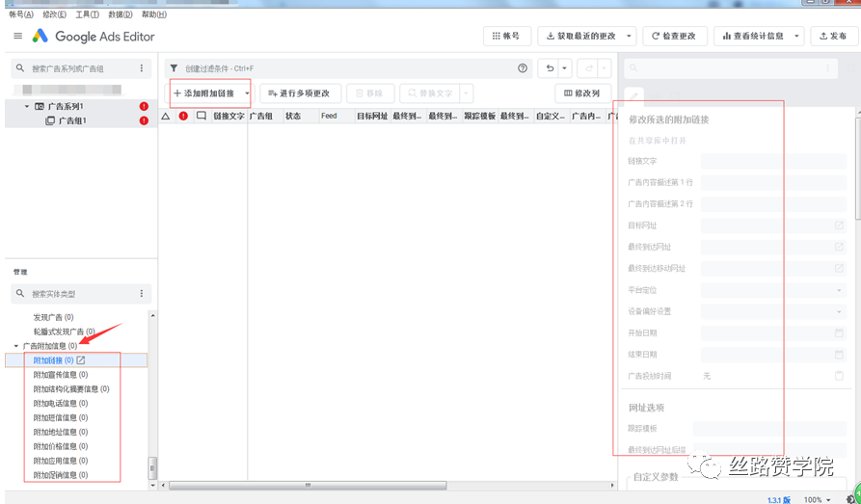Expand the 获取最近的更改 dropdown arrow
Viewport: 861px width, 504px height.
tap(630, 37)
